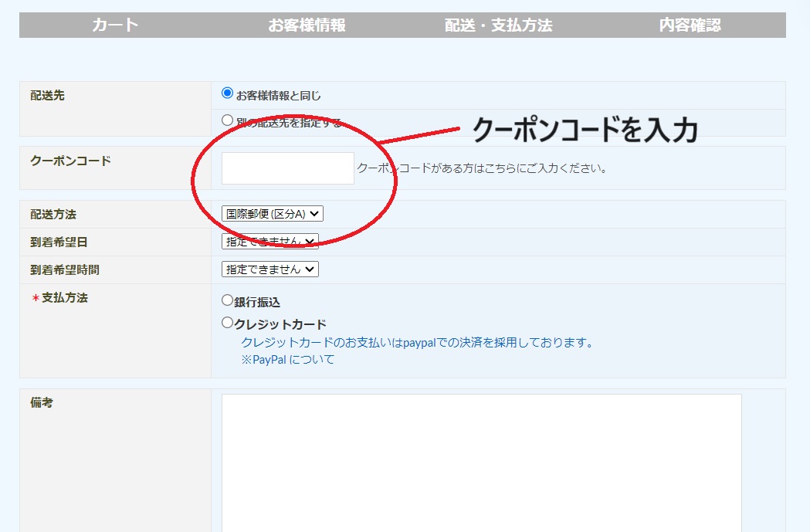This screenshot has height=532, width=810.
Task: Click the クーポンコード row label
Action: [70, 161]
